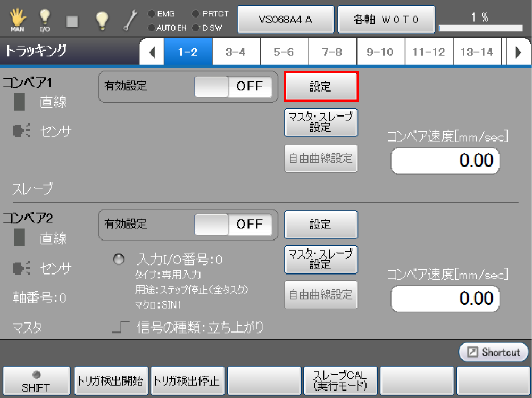Click the Conveyor 1 設定 button

(321, 87)
